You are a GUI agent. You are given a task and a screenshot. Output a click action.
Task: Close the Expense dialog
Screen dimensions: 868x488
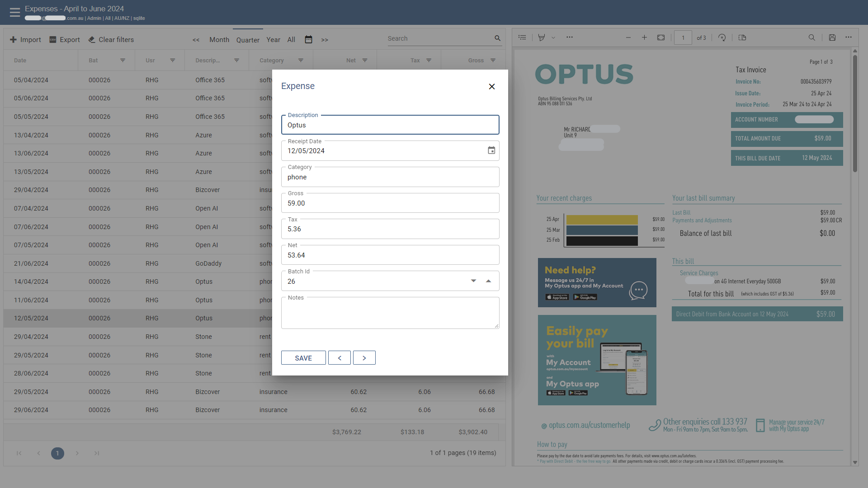[x=492, y=86]
